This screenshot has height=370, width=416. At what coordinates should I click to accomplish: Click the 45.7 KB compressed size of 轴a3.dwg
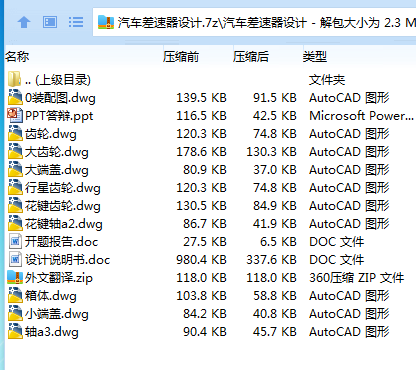pos(275,332)
